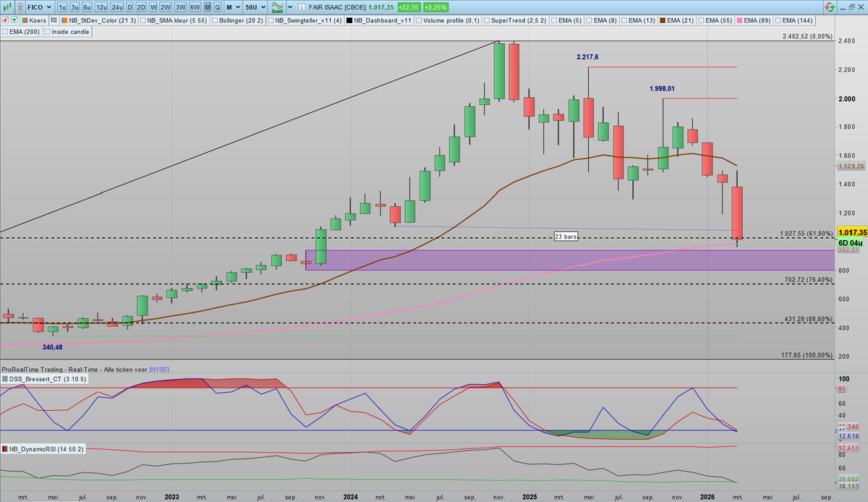Switch to the 12u timeframe
Viewport: 868px width, 502px height.
[x=101, y=7]
